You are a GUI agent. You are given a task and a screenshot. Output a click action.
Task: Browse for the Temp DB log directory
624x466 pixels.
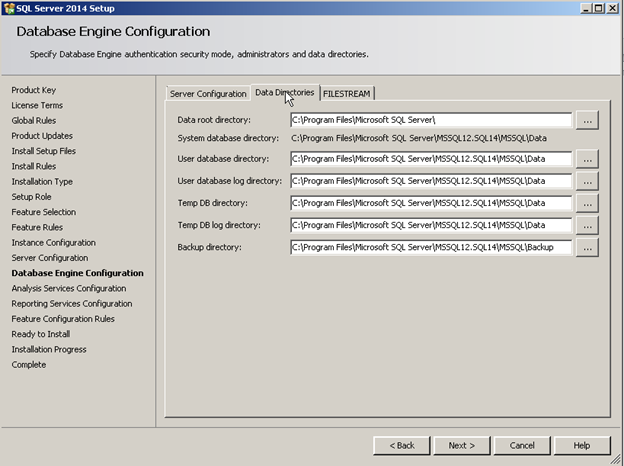(x=587, y=225)
